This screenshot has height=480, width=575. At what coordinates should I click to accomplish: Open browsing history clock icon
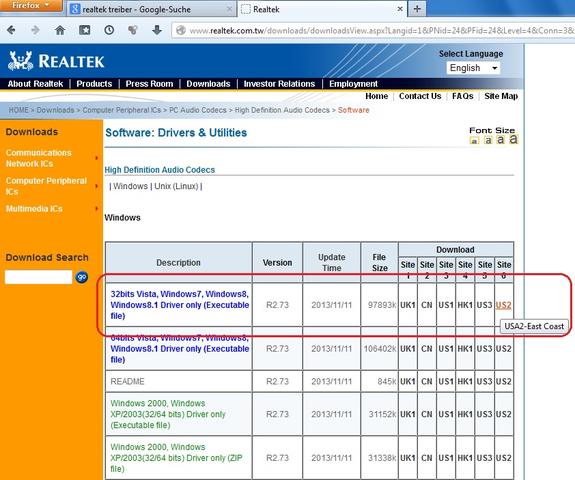(x=109, y=30)
